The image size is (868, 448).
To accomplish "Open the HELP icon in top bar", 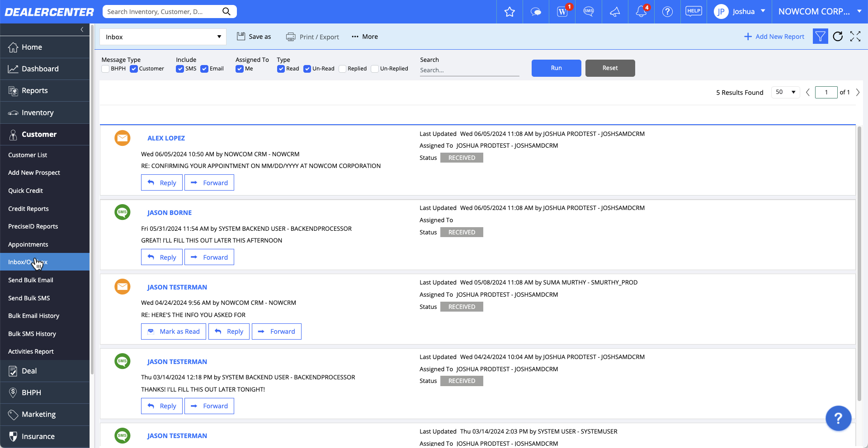I will click(x=693, y=11).
